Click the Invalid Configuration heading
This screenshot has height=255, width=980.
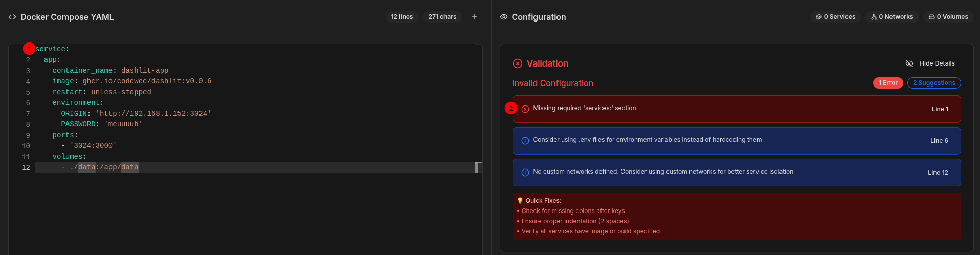tap(553, 83)
